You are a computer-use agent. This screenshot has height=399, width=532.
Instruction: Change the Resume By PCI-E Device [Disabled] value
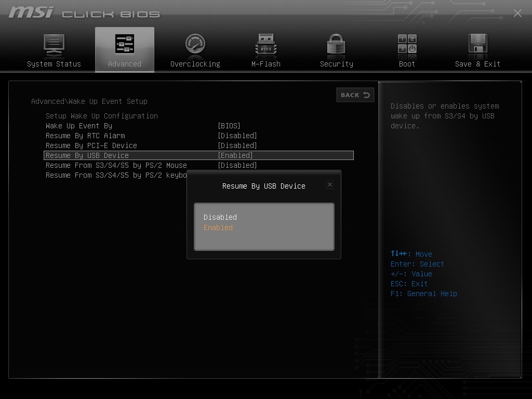(x=237, y=145)
